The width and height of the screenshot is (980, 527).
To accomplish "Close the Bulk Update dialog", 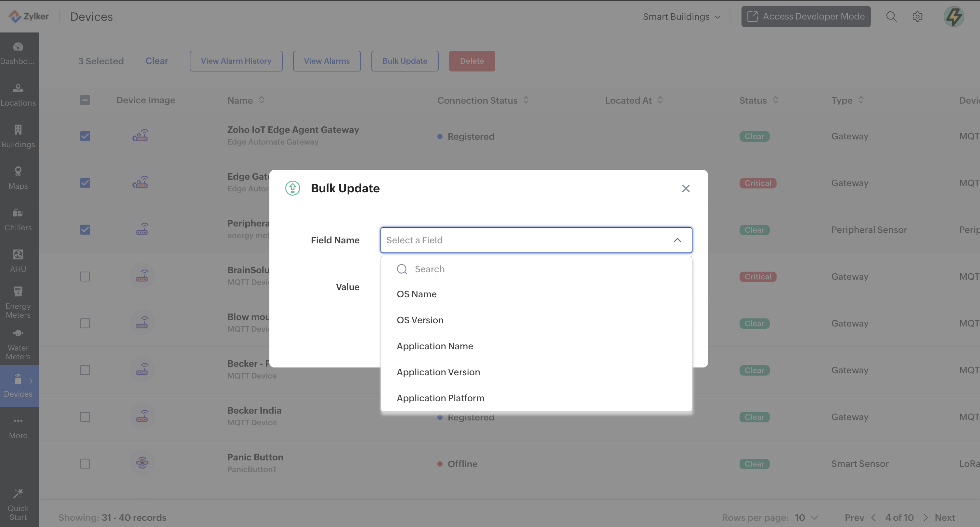I will coord(685,188).
